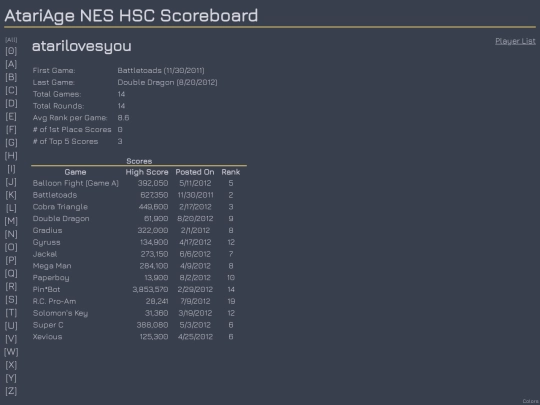Open R.C. Pro-Am game entry
The image size is (540, 405).
click(54, 301)
